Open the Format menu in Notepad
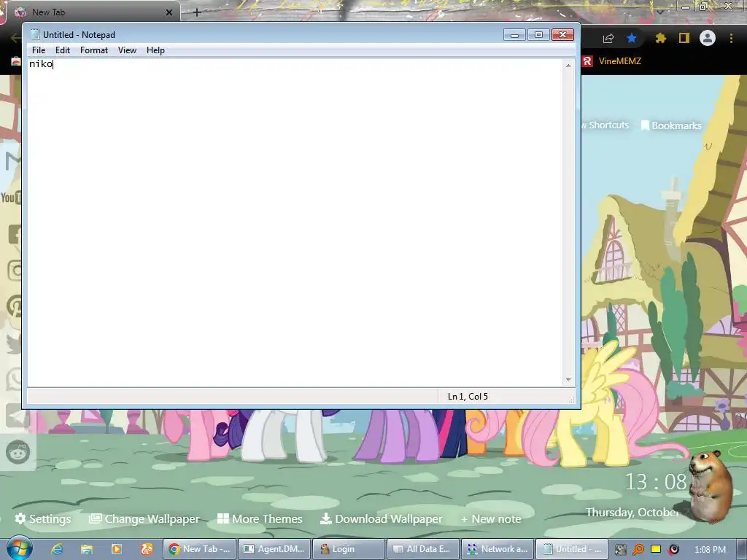 tap(94, 50)
